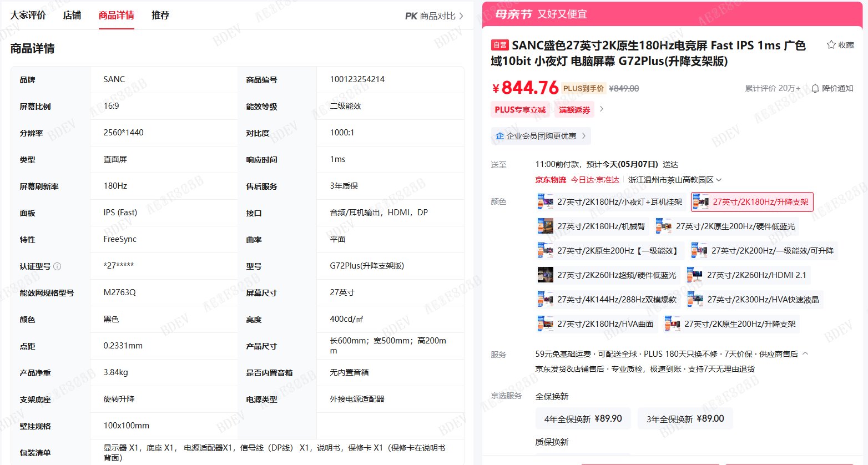Click VESA value 100x100mm
The height and width of the screenshot is (465, 868).
(127, 426)
